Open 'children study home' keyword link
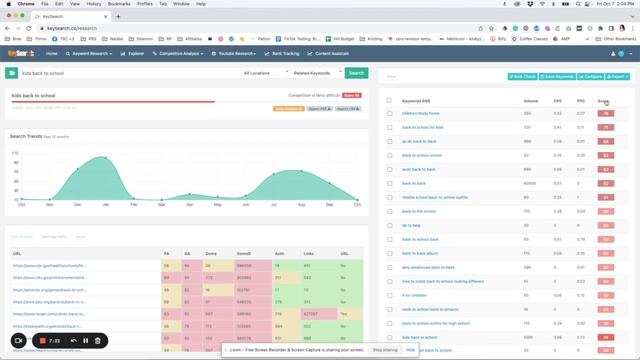 [420, 113]
